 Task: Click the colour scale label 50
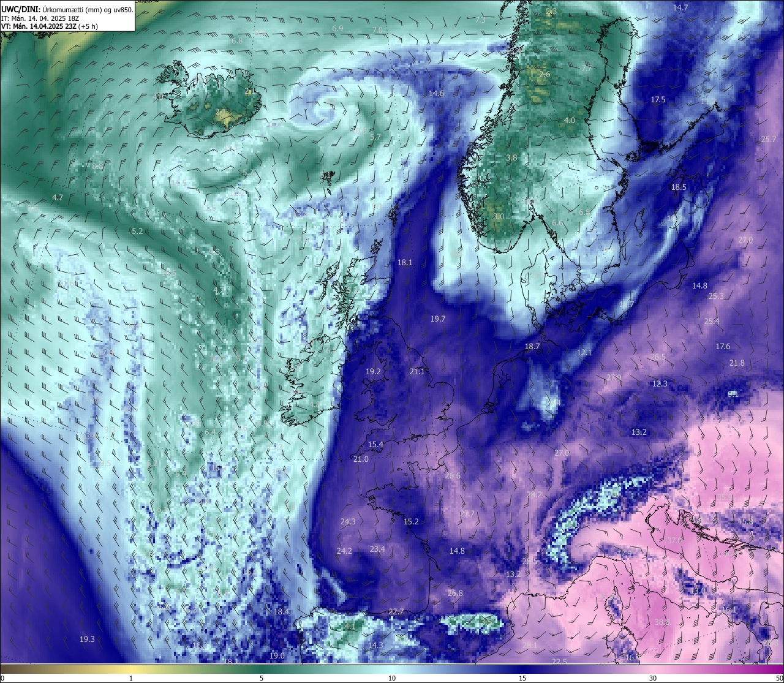click(779, 678)
